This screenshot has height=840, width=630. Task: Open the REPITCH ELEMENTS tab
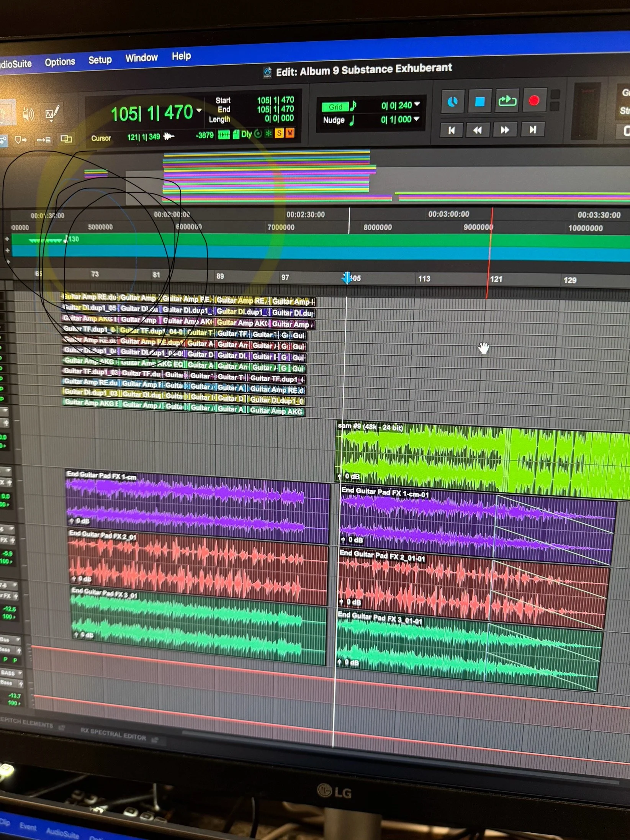(x=26, y=722)
